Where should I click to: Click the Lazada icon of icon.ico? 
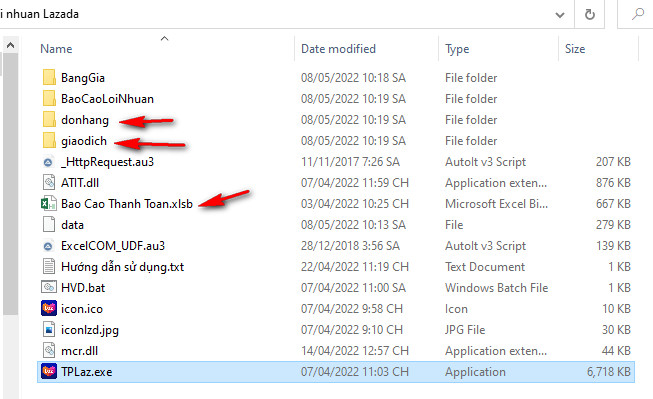49,309
